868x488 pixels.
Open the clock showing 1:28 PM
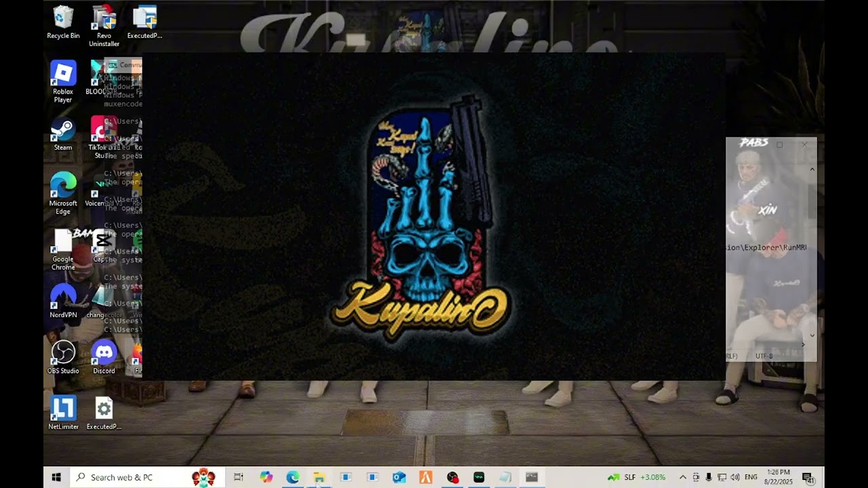(x=778, y=477)
